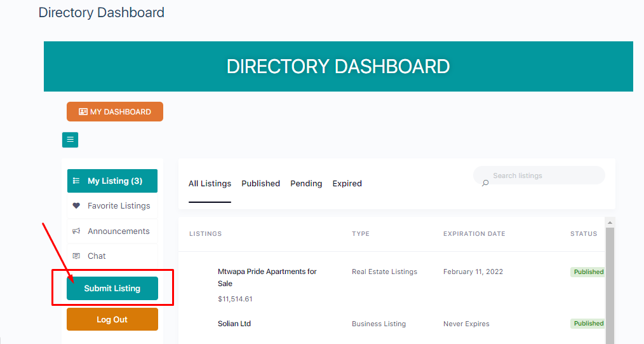
Task: Click the search magnifier icon
Action: [485, 183]
